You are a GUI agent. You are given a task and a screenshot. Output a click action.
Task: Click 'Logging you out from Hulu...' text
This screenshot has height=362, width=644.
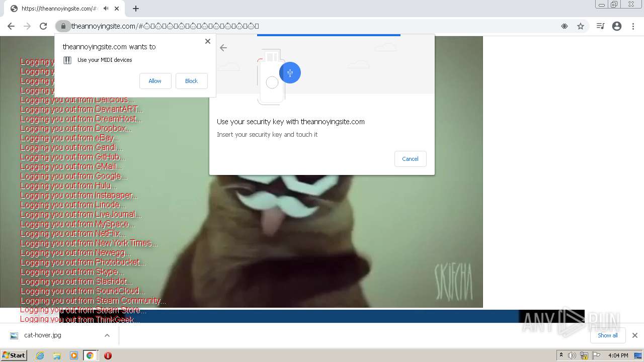[x=68, y=186]
